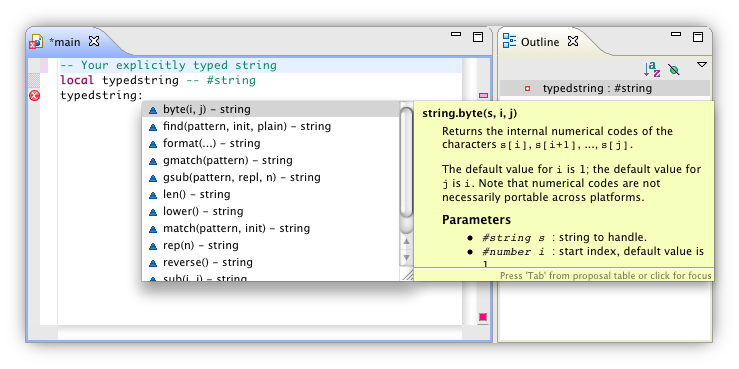
Task: Select the find(pattern, init, plain) proposal
Action: (271, 126)
